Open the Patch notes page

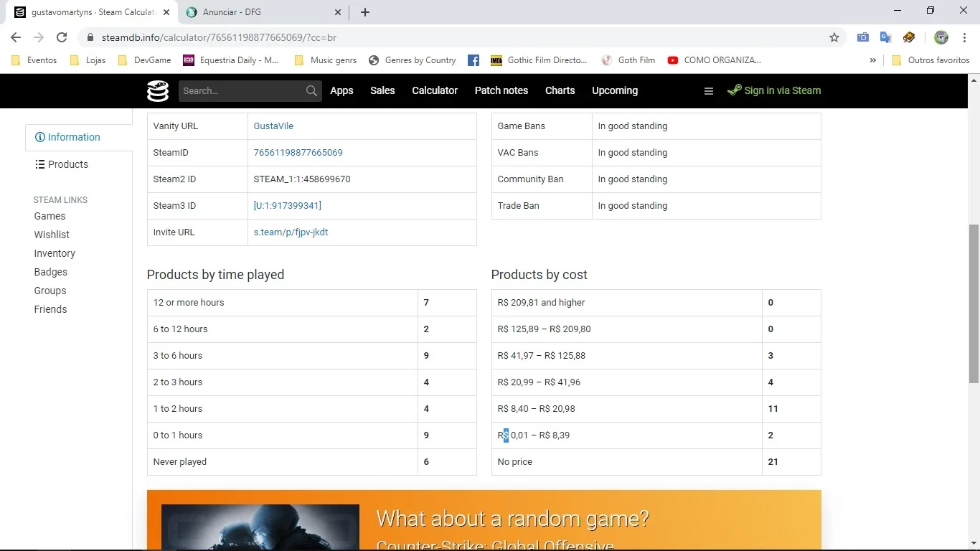coord(501,90)
